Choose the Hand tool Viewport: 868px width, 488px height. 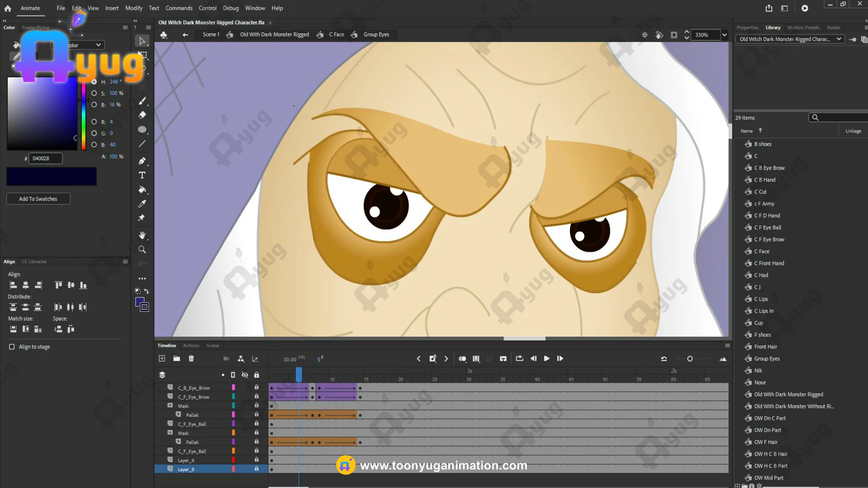pos(142,235)
